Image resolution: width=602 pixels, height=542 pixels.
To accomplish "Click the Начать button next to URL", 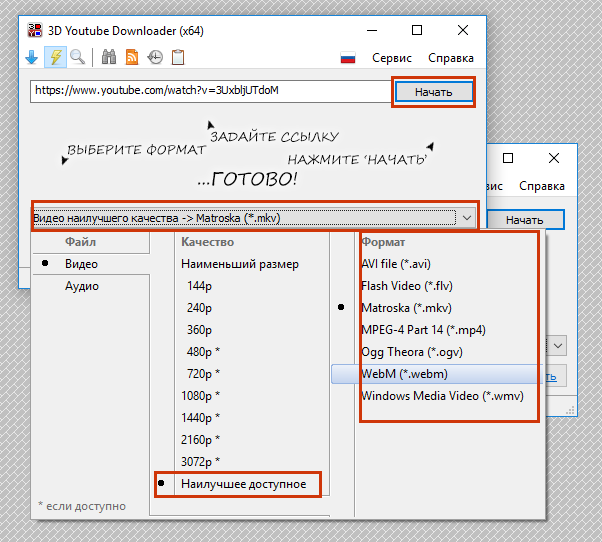I will tap(434, 92).
